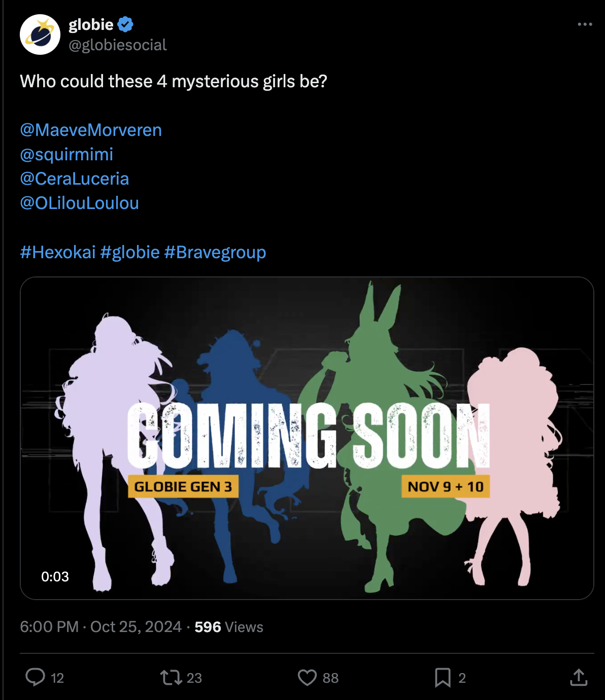Play the Coming Soon video
The width and height of the screenshot is (605, 700).
click(307, 438)
